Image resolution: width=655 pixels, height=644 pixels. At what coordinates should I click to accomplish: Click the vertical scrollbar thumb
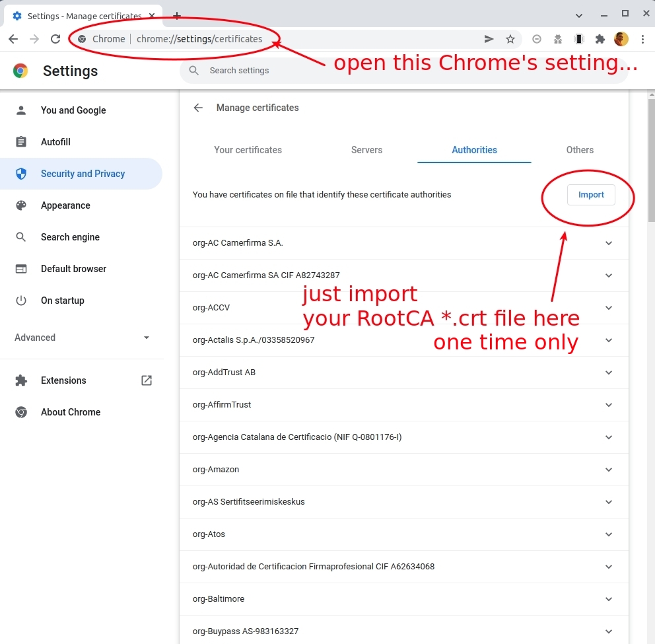click(651, 161)
